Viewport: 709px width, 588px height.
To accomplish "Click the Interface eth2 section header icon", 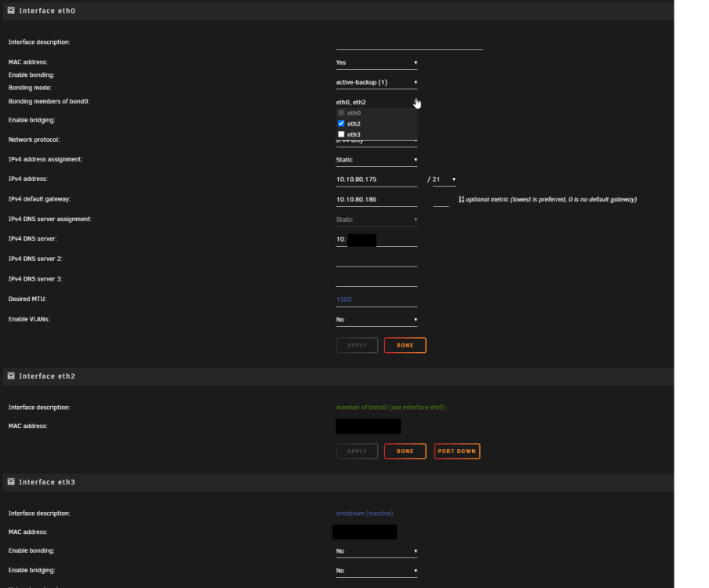I will (11, 376).
